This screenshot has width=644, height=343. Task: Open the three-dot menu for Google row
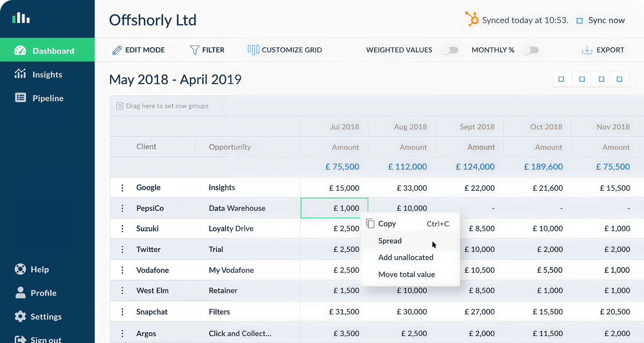click(x=122, y=188)
